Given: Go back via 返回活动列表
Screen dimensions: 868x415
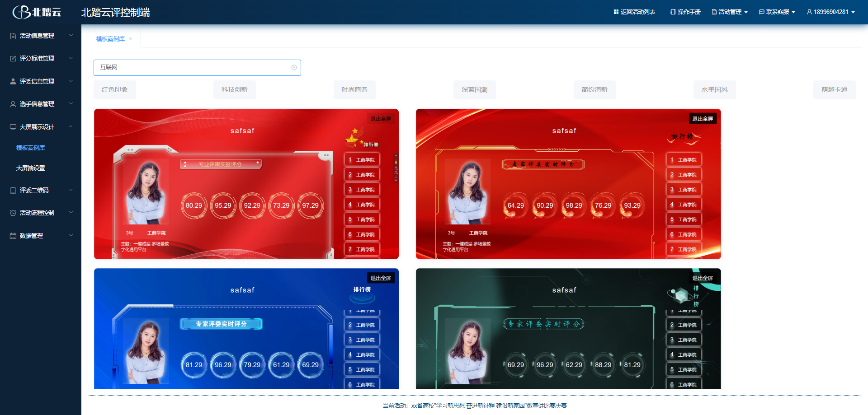Looking at the screenshot, I should [634, 12].
